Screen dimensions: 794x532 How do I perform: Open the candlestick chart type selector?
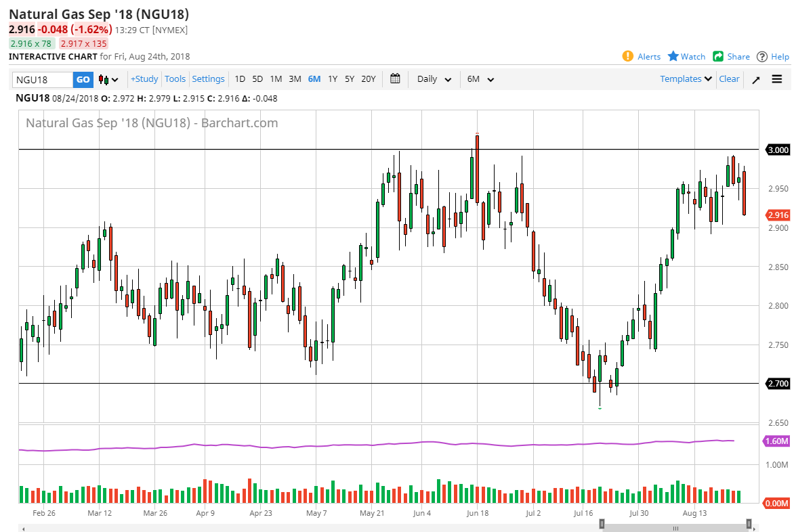(x=108, y=79)
